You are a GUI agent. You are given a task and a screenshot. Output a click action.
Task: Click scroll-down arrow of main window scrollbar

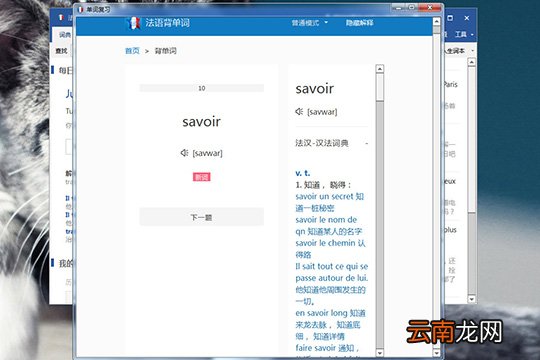tap(436, 353)
